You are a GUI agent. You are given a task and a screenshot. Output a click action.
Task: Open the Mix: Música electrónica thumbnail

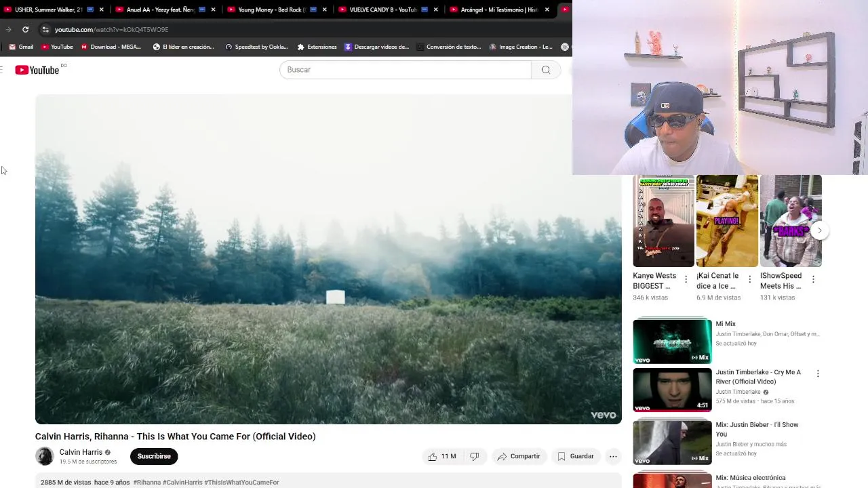pyautogui.click(x=672, y=480)
